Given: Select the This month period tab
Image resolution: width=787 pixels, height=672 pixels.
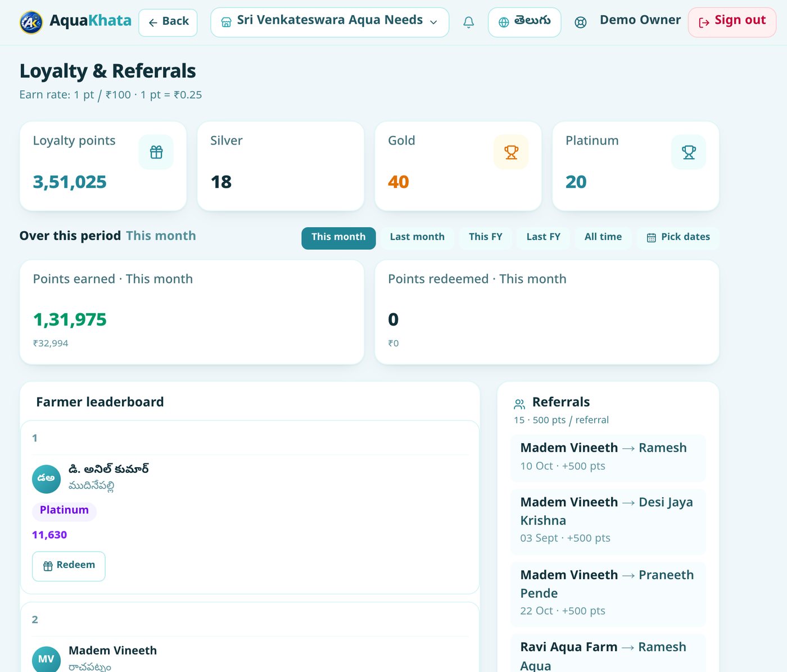Looking at the screenshot, I should [338, 237].
